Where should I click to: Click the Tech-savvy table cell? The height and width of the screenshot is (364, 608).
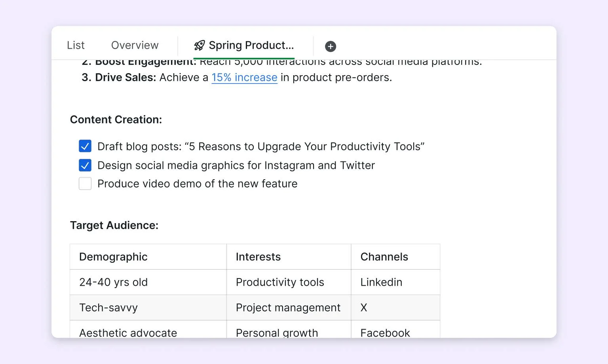pyautogui.click(x=148, y=307)
